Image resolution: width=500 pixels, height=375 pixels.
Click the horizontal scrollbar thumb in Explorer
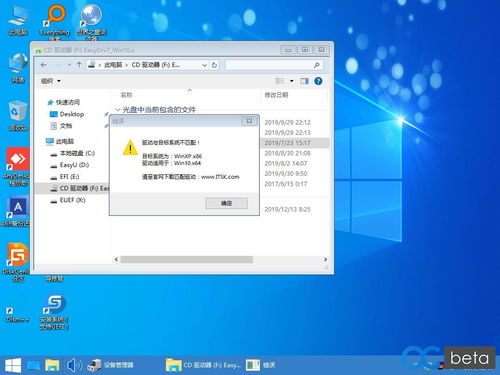pos(187,259)
